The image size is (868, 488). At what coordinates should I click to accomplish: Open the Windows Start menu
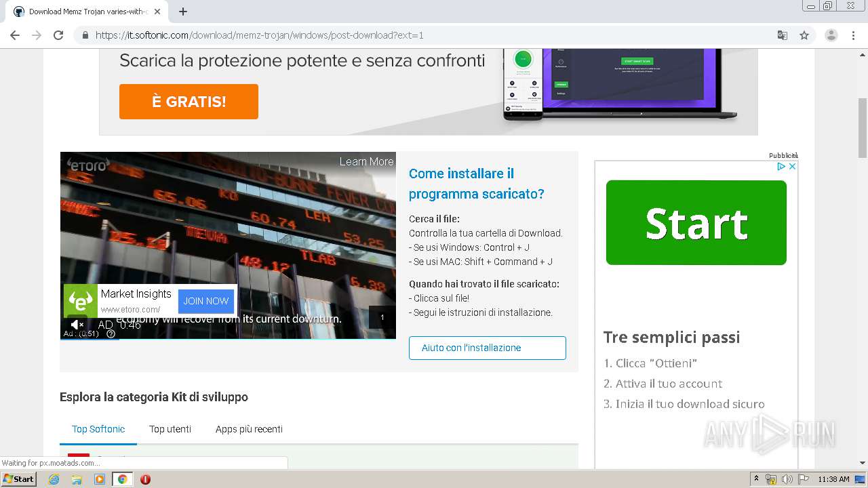[18, 479]
